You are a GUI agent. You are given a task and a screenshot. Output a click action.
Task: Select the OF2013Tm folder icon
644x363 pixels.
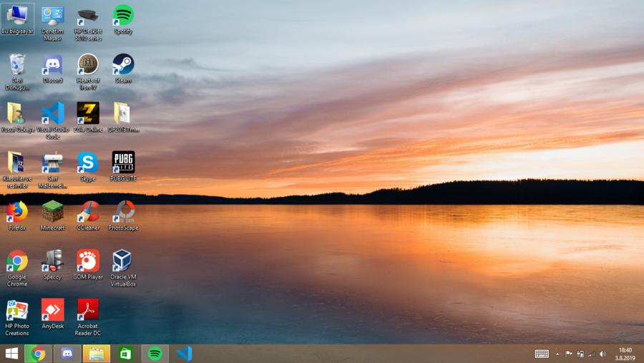tap(123, 117)
